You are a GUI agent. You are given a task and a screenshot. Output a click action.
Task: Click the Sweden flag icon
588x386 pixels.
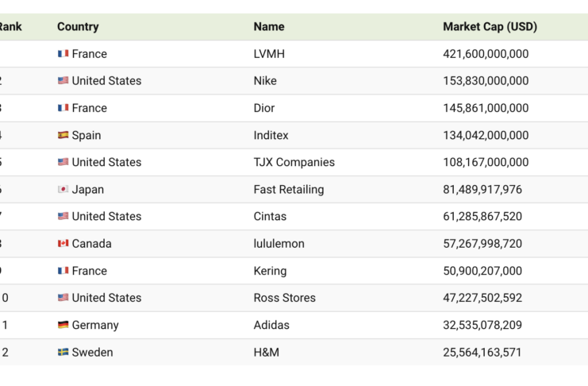click(63, 352)
